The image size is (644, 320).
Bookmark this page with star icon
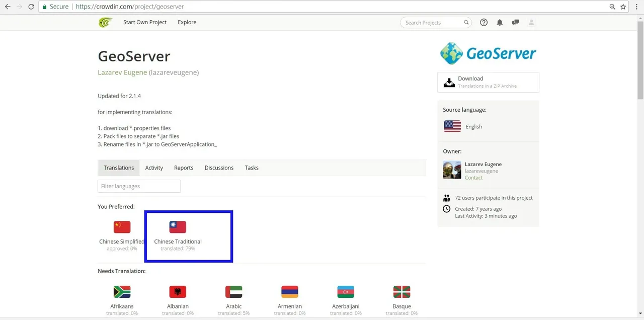pos(623,7)
